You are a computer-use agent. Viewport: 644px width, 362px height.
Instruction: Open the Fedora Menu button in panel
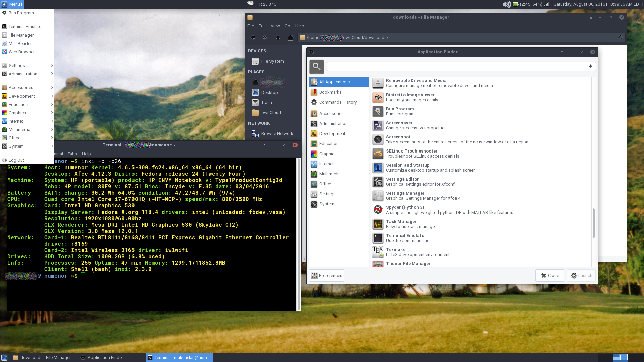tap(12, 4)
